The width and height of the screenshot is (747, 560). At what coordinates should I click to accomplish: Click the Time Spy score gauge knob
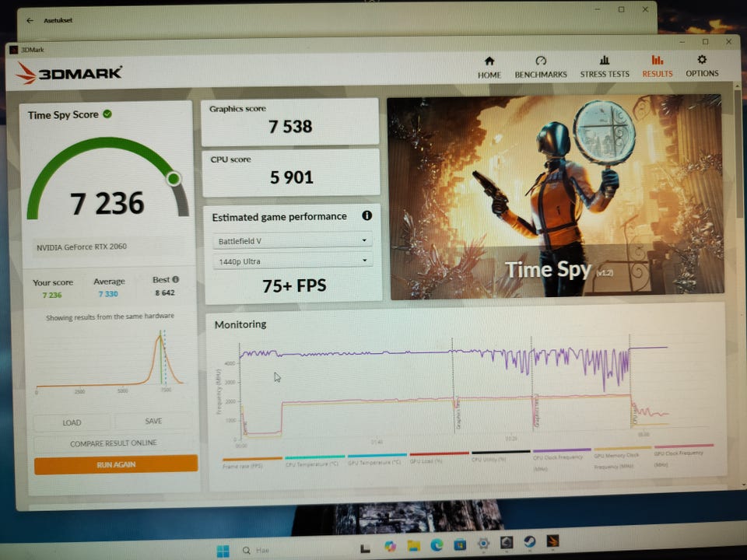[x=174, y=179]
